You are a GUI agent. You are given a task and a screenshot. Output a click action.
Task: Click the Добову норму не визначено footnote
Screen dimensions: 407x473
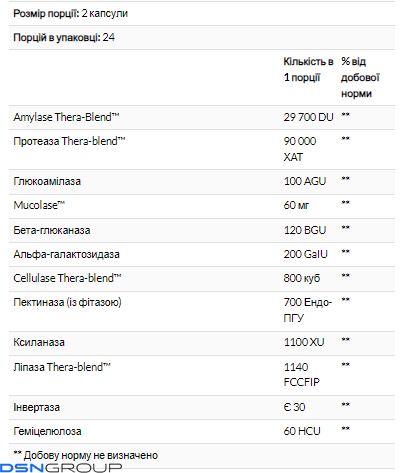click(86, 455)
